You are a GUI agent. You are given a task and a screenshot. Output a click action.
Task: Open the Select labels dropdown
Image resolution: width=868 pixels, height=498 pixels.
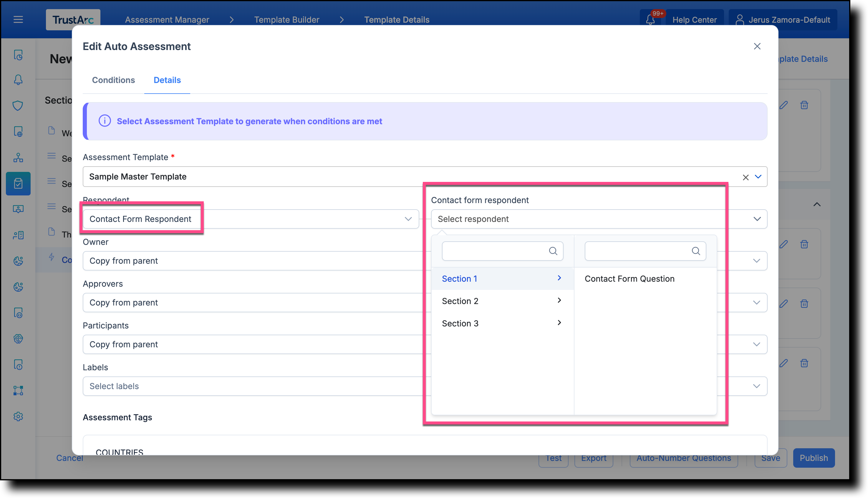coord(425,386)
